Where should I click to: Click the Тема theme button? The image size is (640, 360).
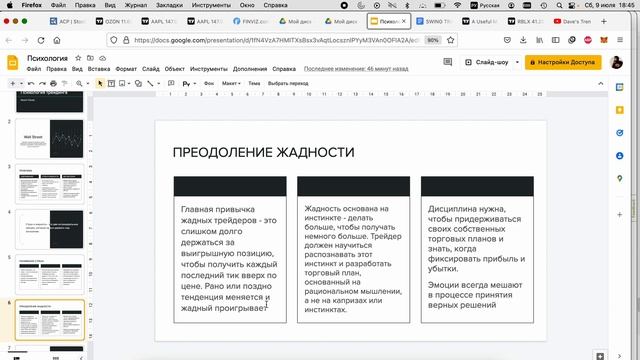pyautogui.click(x=254, y=83)
